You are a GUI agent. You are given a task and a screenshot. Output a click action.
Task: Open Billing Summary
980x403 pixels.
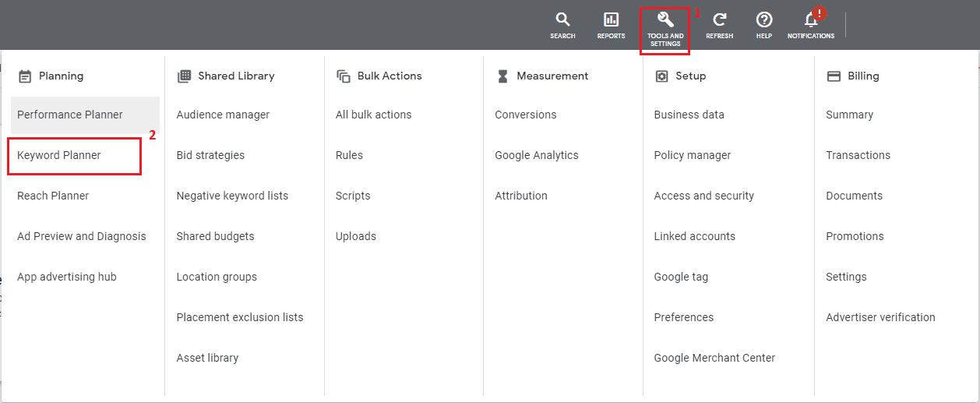pos(849,115)
